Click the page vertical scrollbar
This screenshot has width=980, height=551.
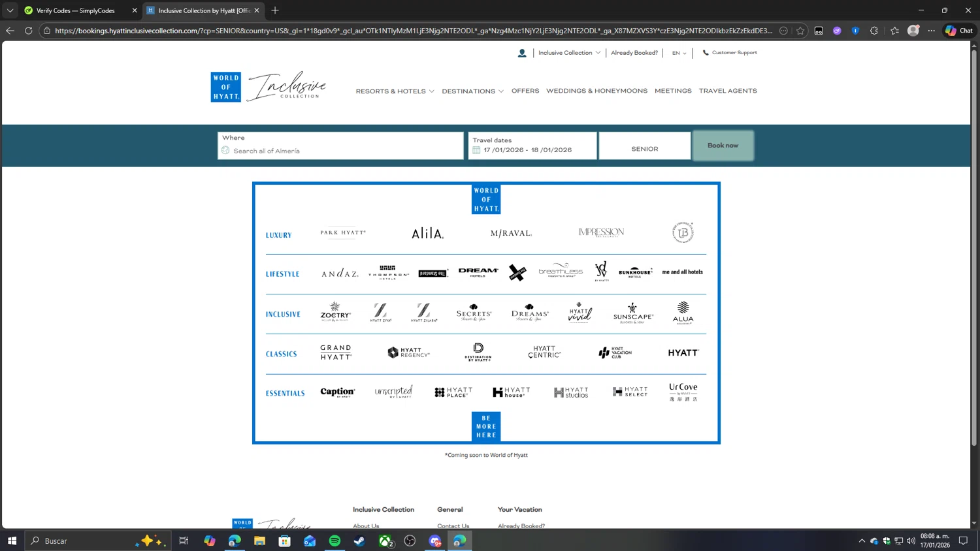coord(974,248)
